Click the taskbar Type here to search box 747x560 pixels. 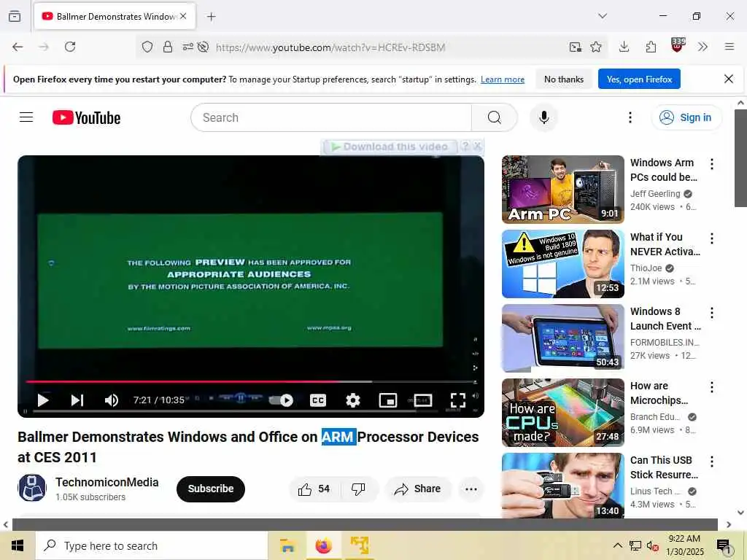coord(152,545)
